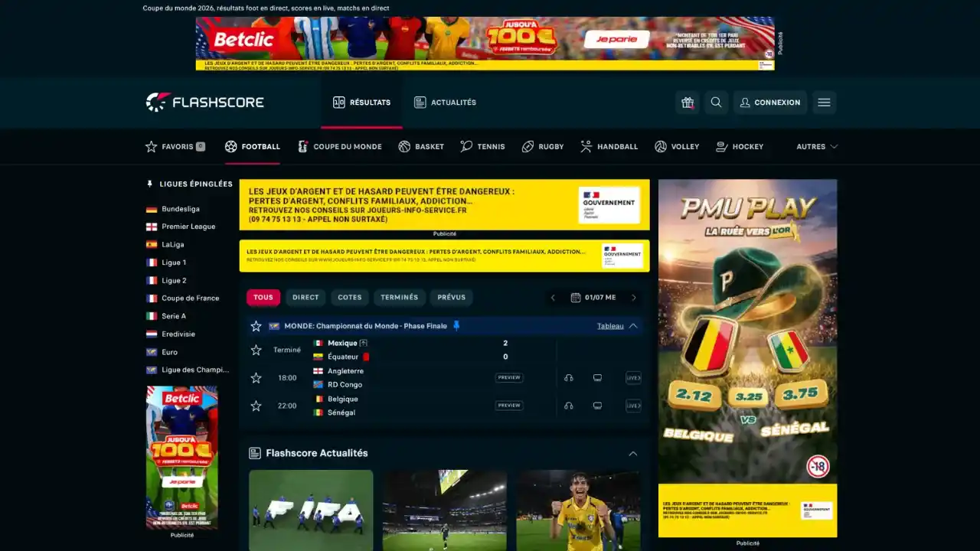
Task: Click the PMU Play Belgique vs Sénégal ad
Action: click(747, 358)
